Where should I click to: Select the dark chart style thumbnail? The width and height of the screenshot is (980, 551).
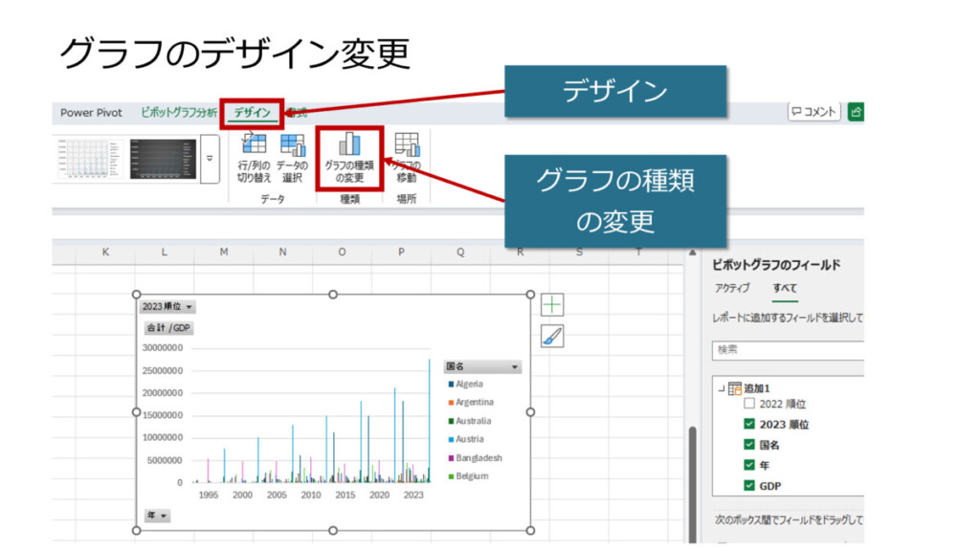pos(163,159)
